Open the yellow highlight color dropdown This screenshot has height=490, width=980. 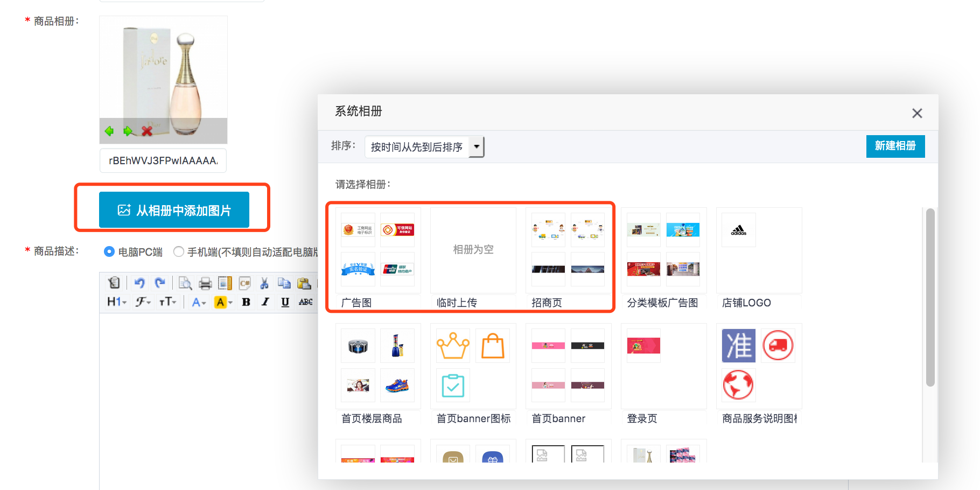coord(223,302)
